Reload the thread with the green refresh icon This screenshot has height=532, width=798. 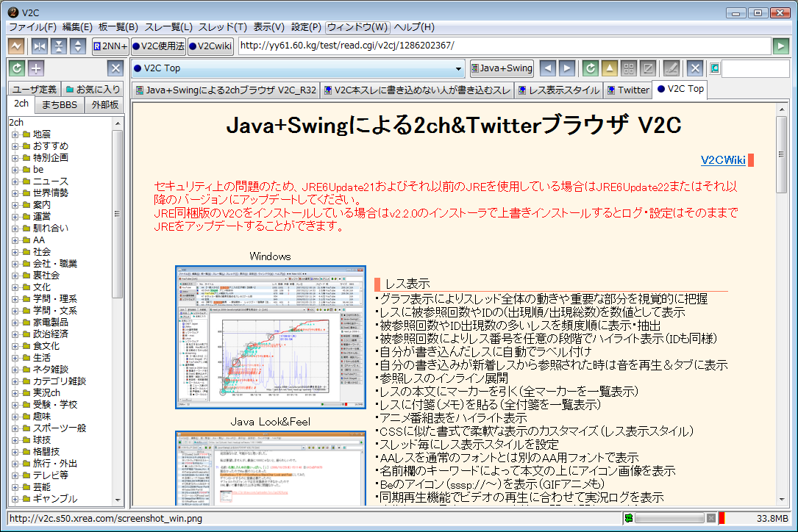[590, 68]
